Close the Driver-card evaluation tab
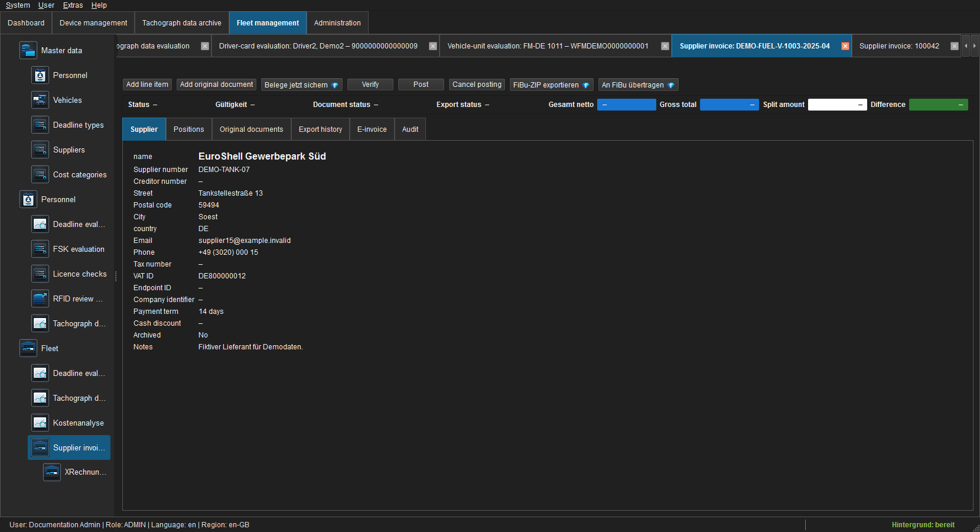The width and height of the screenshot is (980, 532). 433,46
